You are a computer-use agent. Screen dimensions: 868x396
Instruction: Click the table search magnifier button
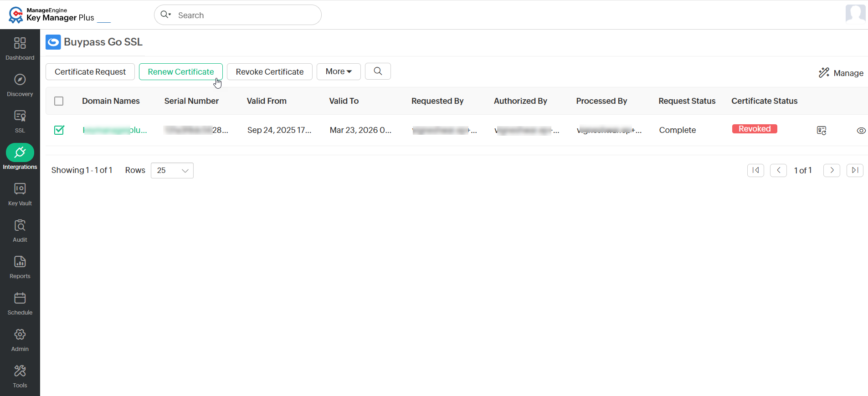(x=378, y=71)
